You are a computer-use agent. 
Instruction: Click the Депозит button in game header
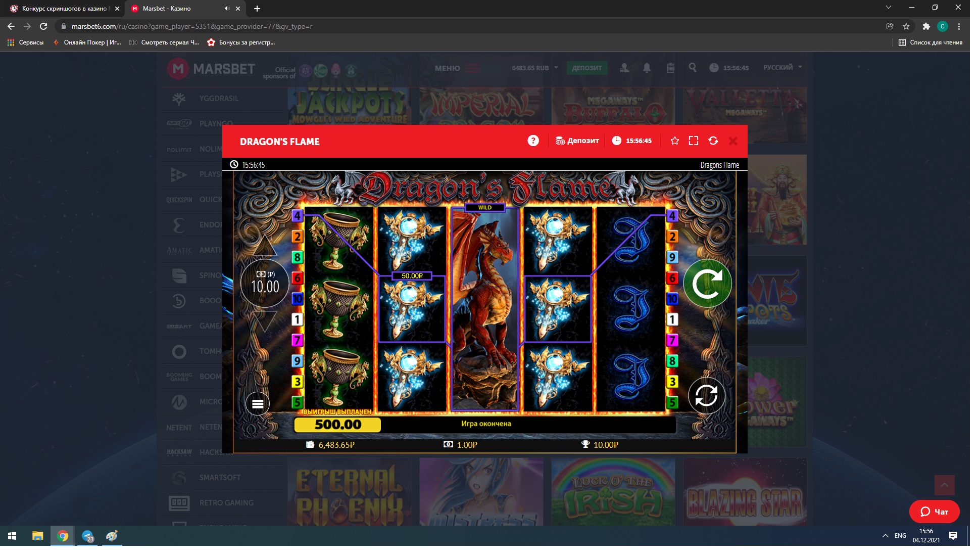(577, 141)
